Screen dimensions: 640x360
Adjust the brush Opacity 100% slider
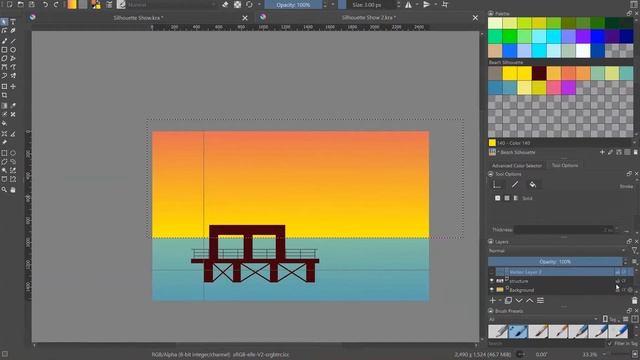click(293, 4)
